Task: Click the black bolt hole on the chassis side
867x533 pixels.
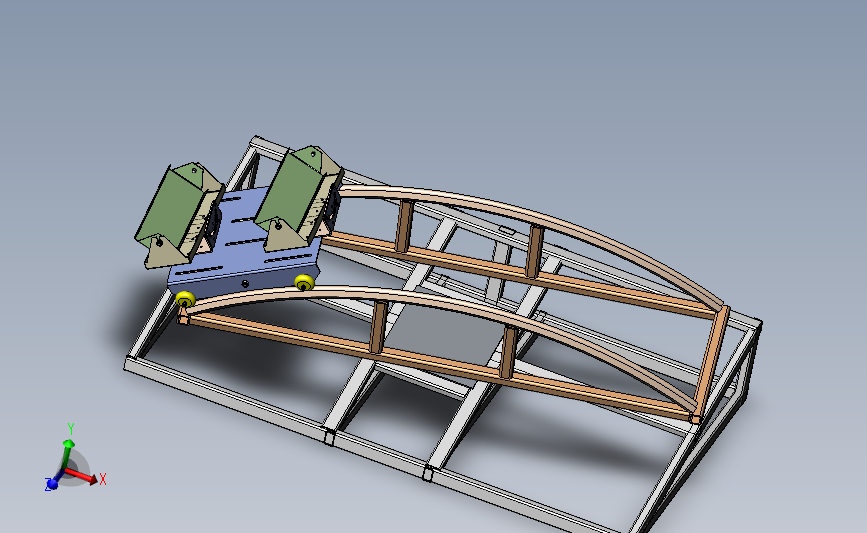Action: 246,284
